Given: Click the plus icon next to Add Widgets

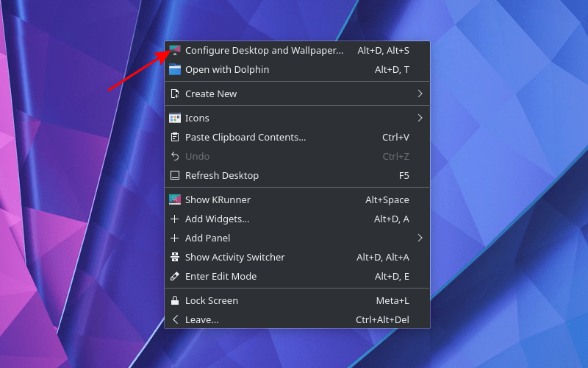Looking at the screenshot, I should [175, 219].
